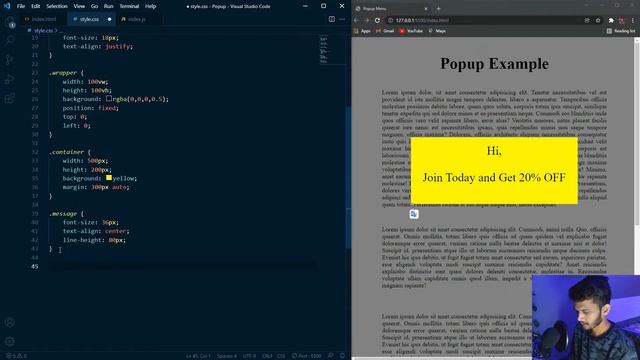
Task: Click the feedback icon in VS Code status bar
Action: tap(331, 356)
